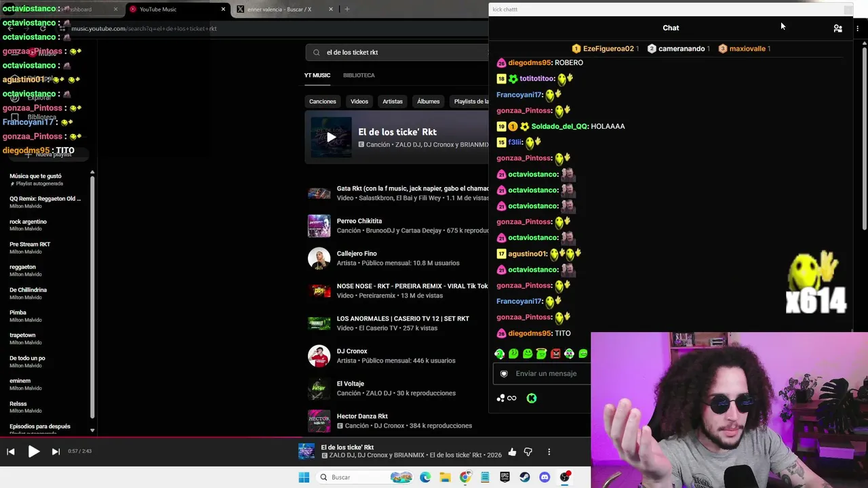Switch to the YouTube Music browser tab

tap(178, 9)
